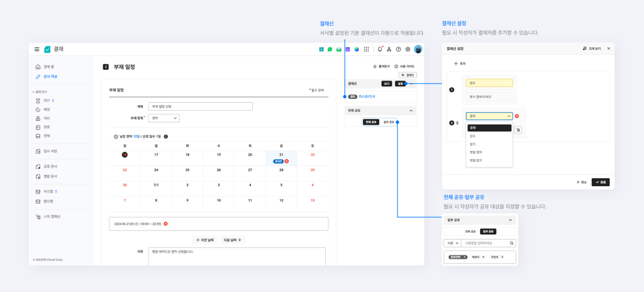This screenshot has height=292, width=644.
Task: Open the 사원 search type dropdown
Action: 452,243
